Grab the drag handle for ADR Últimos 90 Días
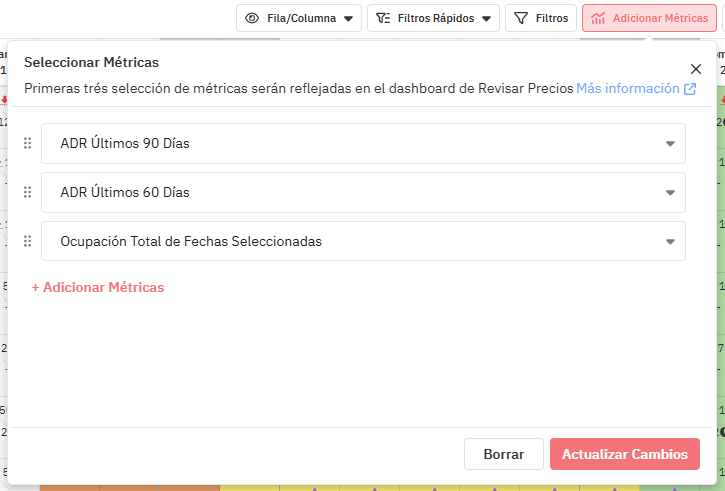The width and height of the screenshot is (725, 491). tap(28, 144)
